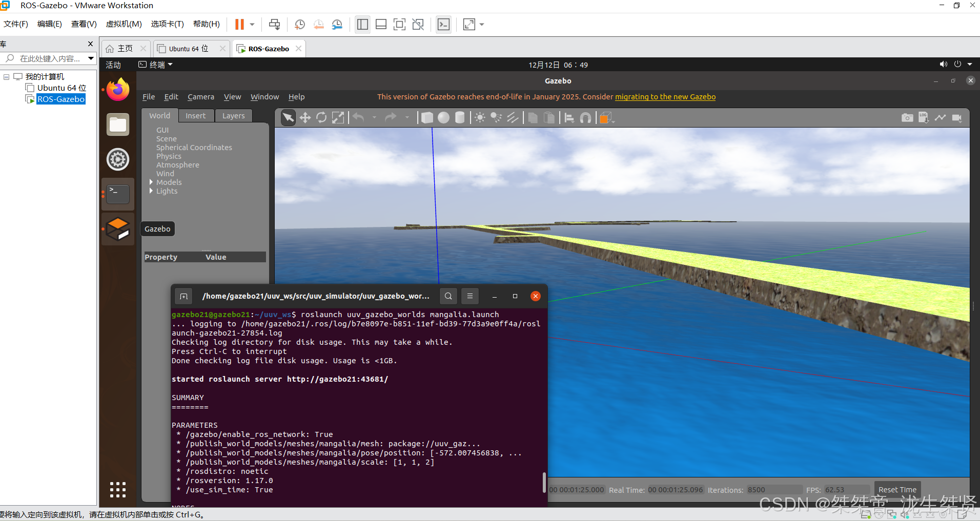
Task: Click Gazebo undo arrow
Action: point(358,118)
